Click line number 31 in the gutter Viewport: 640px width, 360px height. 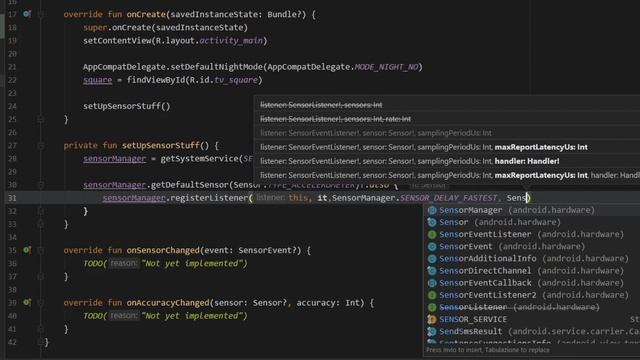click(x=12, y=198)
